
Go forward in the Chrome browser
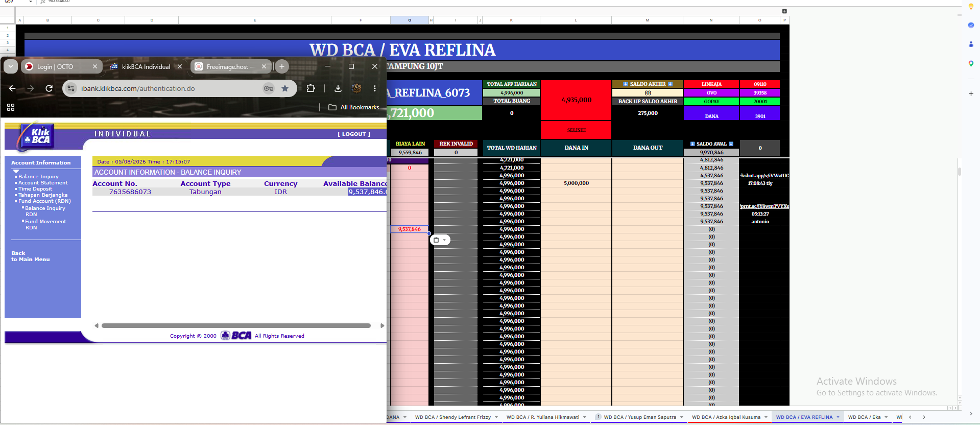(x=31, y=88)
